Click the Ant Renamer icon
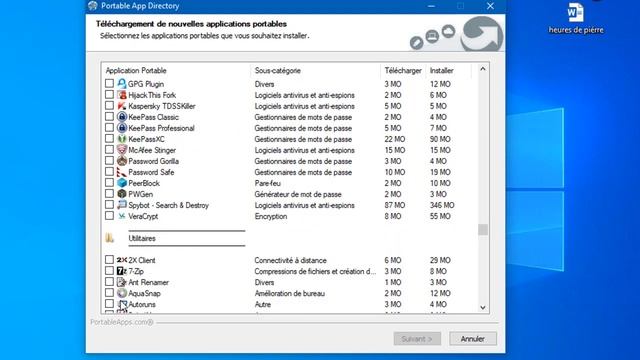The width and height of the screenshot is (640, 360). pos(122,282)
